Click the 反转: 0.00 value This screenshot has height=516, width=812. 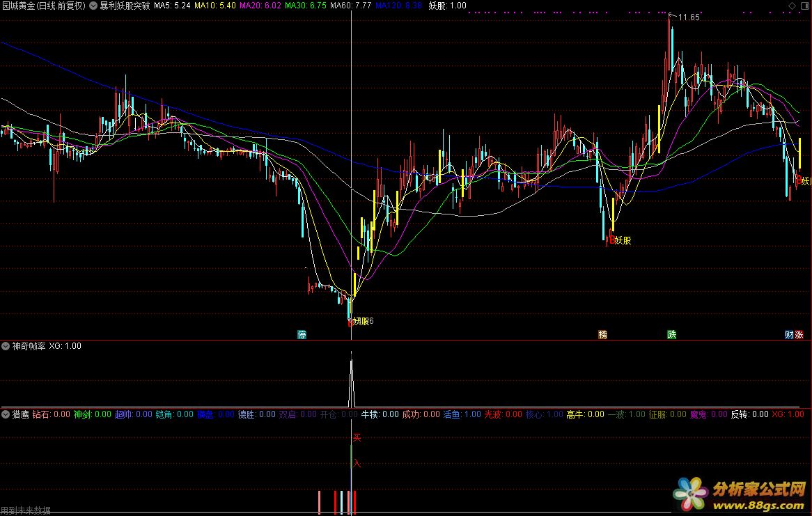749,414
